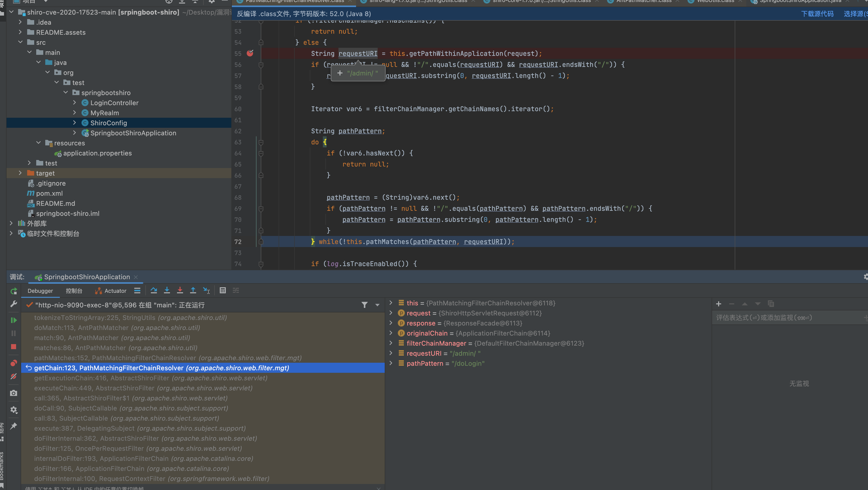The height and width of the screenshot is (490, 868).
Task: Select frame getExecutionChain:416
Action: pos(203,378)
